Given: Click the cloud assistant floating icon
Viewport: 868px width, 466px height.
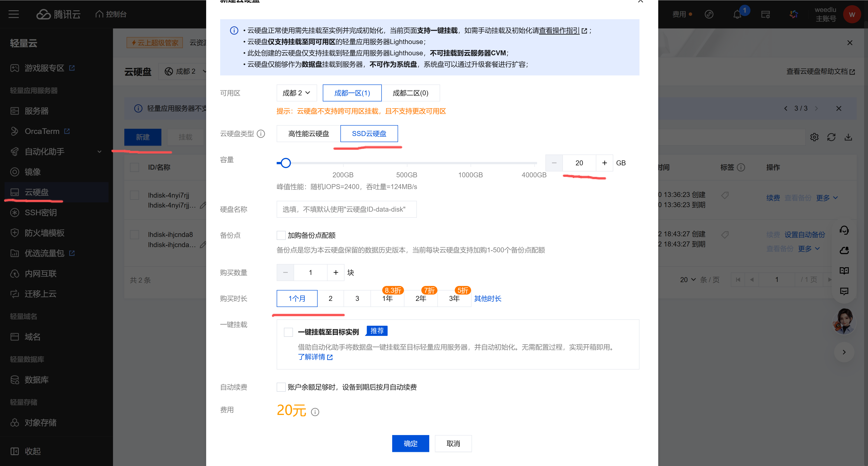Looking at the screenshot, I should coord(844,250).
